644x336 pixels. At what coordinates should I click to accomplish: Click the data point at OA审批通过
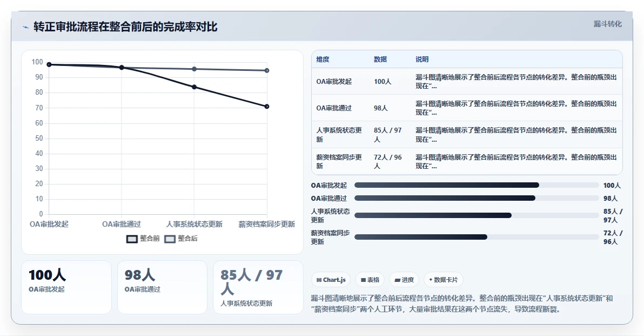point(122,68)
